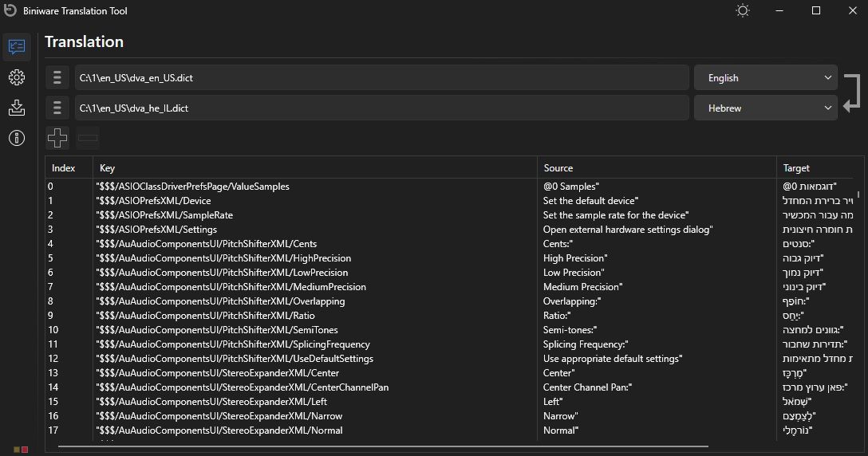Click the Translation page heading
The image size is (868, 456).
pos(84,42)
